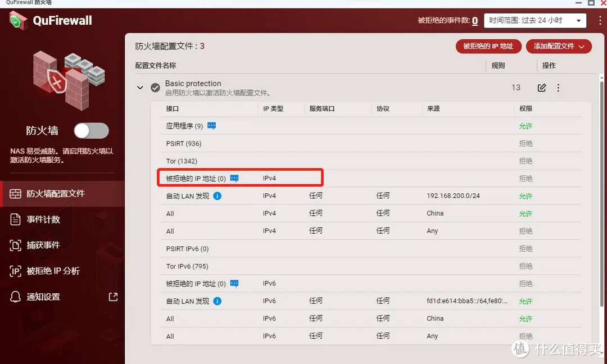Screen dimensions: 607x364
Task: Click the 操作 column header
Action: (x=549, y=66)
